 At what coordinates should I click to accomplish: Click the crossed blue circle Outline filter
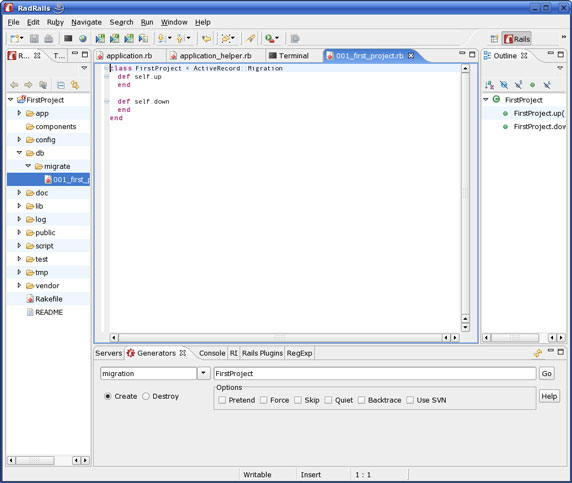pos(504,85)
